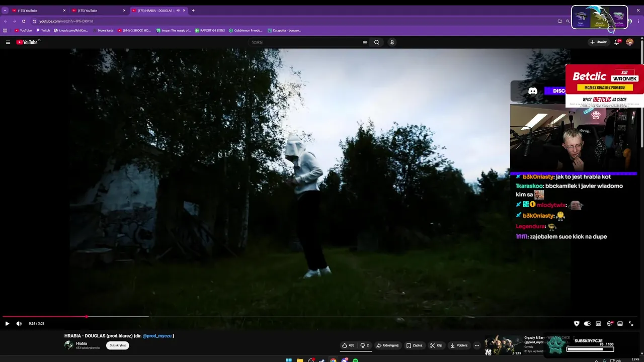Open the @prod_myczu mention link
This screenshot has width=644, height=362.
[157, 336]
